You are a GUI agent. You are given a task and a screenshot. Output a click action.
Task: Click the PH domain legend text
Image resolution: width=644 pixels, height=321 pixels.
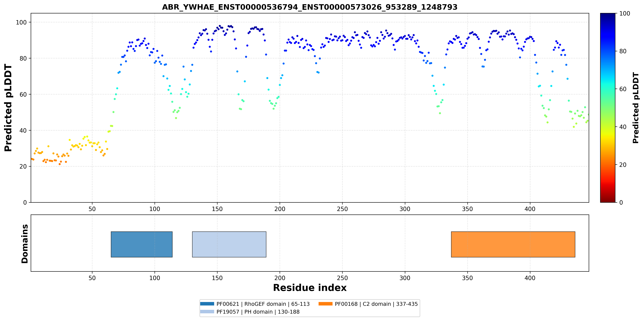[258, 312]
